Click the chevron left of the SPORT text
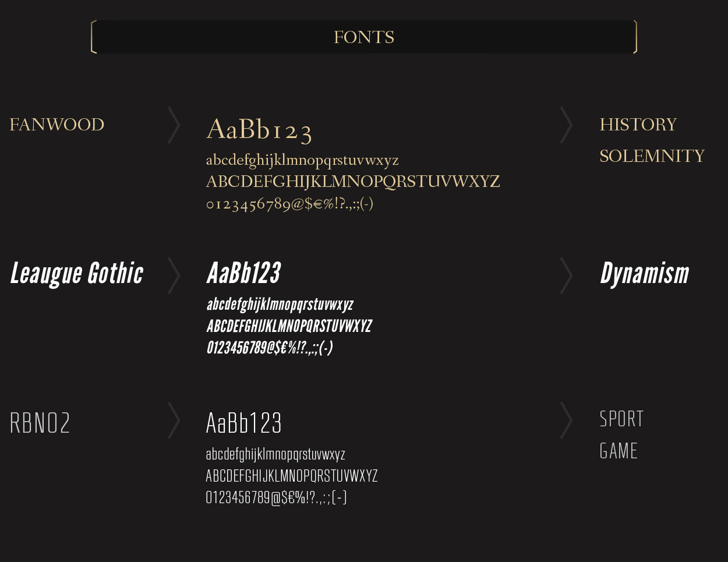 (567, 420)
